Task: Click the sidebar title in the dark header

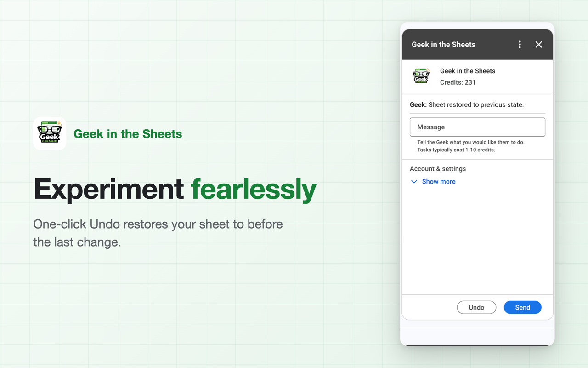Action: click(443, 45)
